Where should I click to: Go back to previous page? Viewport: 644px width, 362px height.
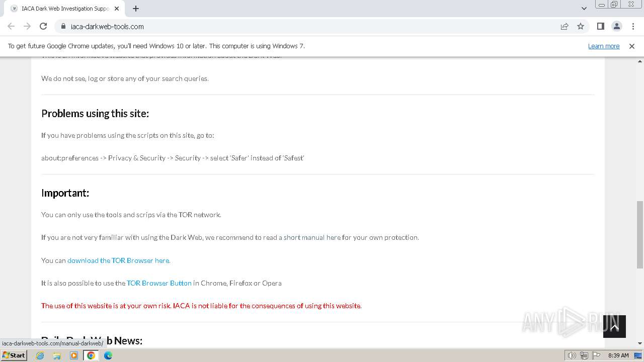click(11, 26)
